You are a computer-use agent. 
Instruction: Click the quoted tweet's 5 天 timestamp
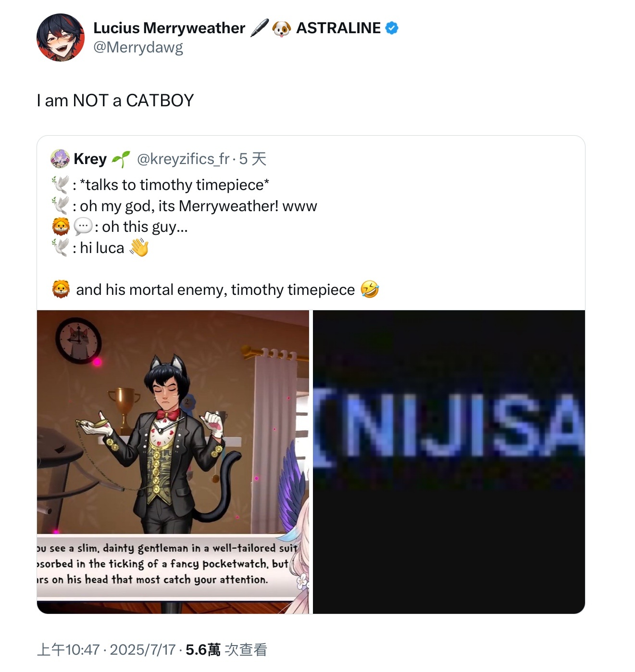pyautogui.click(x=252, y=159)
